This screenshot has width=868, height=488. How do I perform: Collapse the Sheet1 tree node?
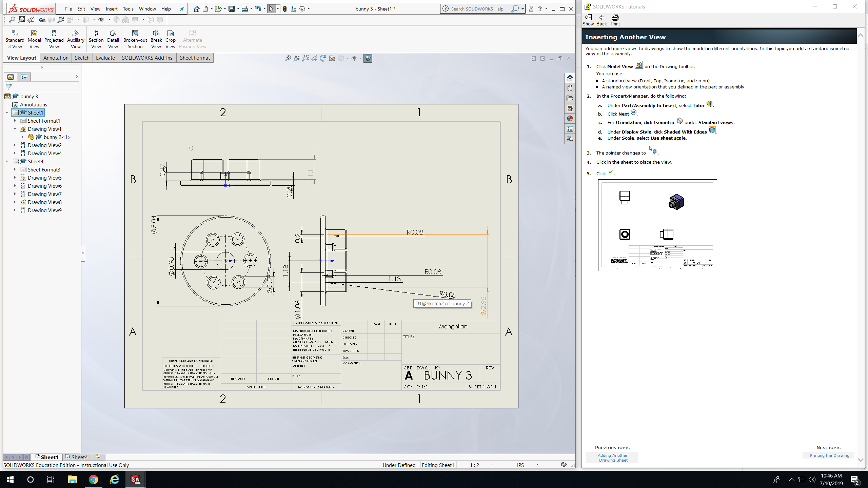coord(7,113)
